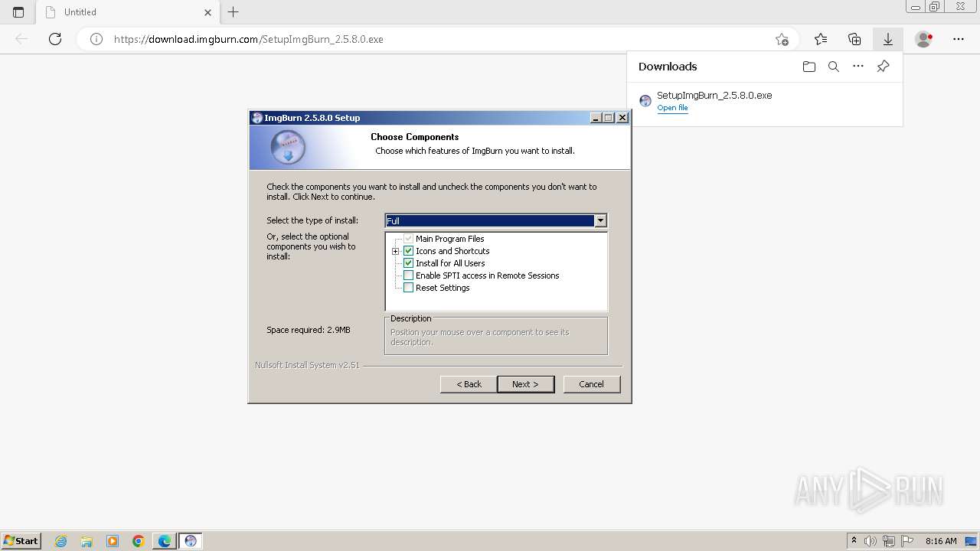Viewport: 980px width, 551px height.
Task: Expand the Icons and Shortcuts tree node
Action: point(395,251)
